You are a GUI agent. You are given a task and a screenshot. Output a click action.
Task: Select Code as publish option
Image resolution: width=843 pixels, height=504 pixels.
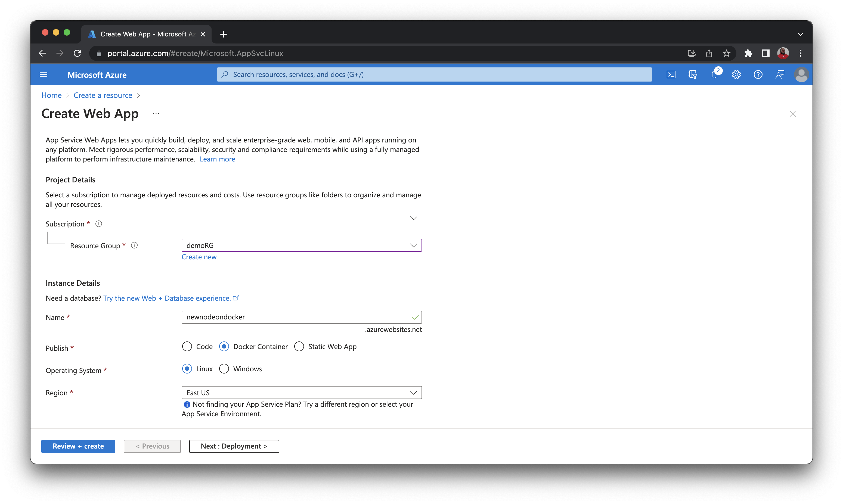coord(187,346)
